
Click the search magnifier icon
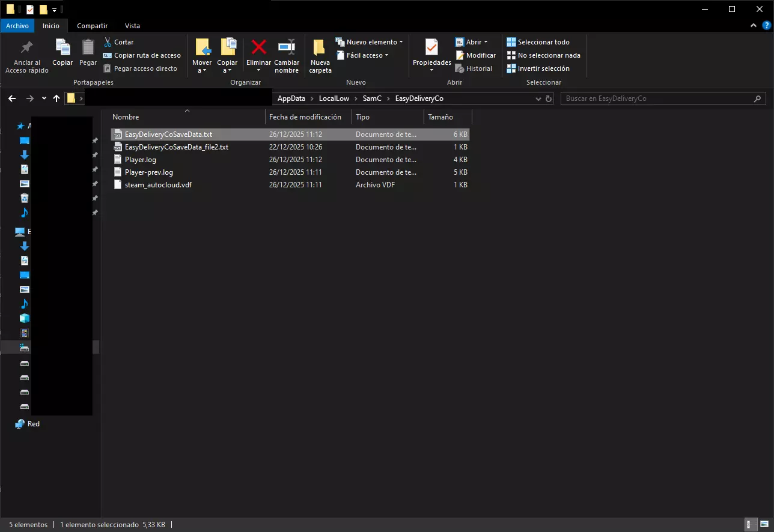tap(759, 98)
